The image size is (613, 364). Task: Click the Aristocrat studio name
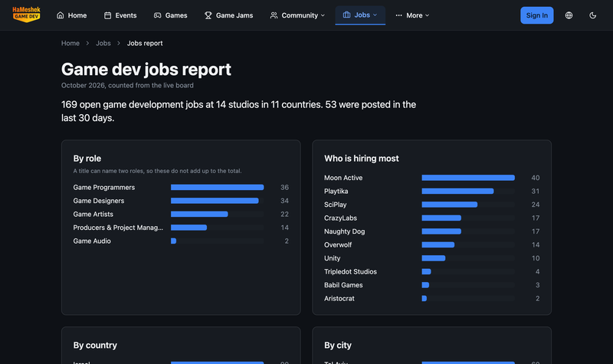339,298
